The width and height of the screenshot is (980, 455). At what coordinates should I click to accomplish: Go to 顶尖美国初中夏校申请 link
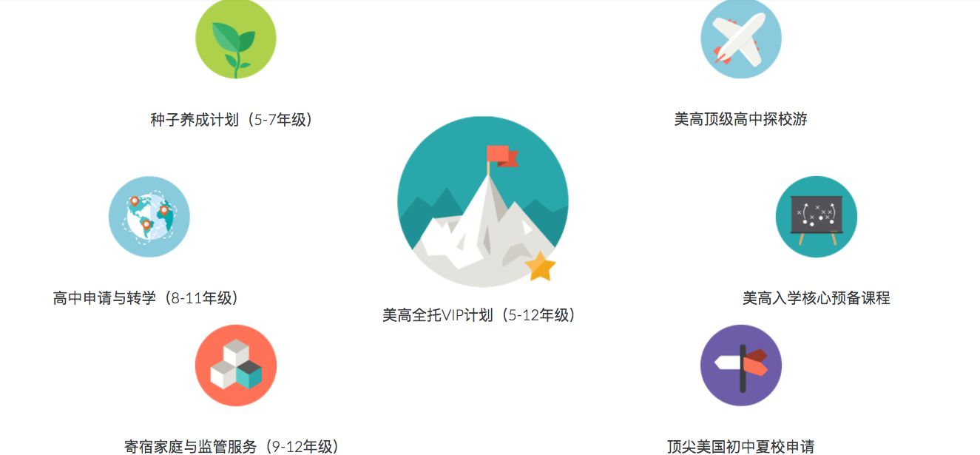point(740,446)
